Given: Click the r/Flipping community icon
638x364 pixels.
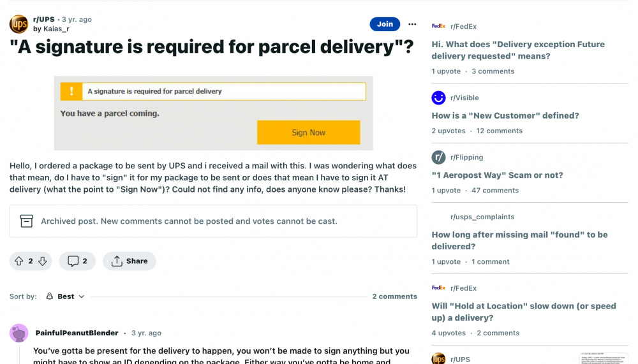Looking at the screenshot, I should 439,157.
